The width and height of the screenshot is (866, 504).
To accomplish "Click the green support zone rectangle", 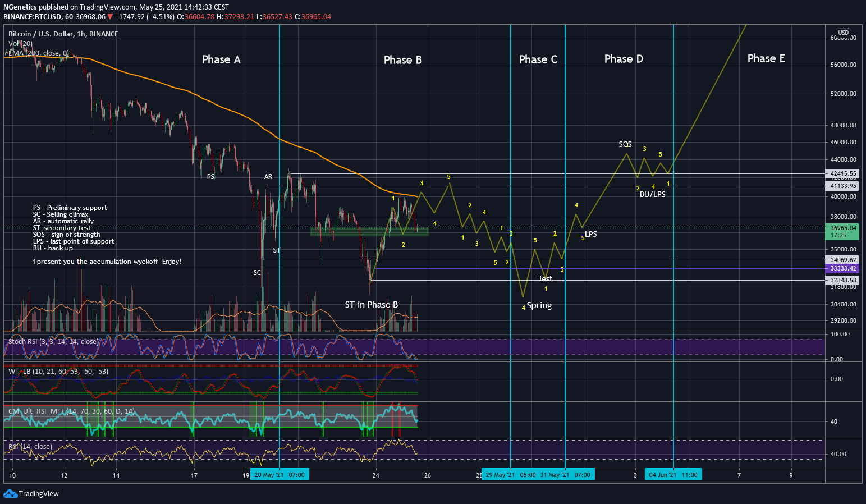I will [x=369, y=231].
